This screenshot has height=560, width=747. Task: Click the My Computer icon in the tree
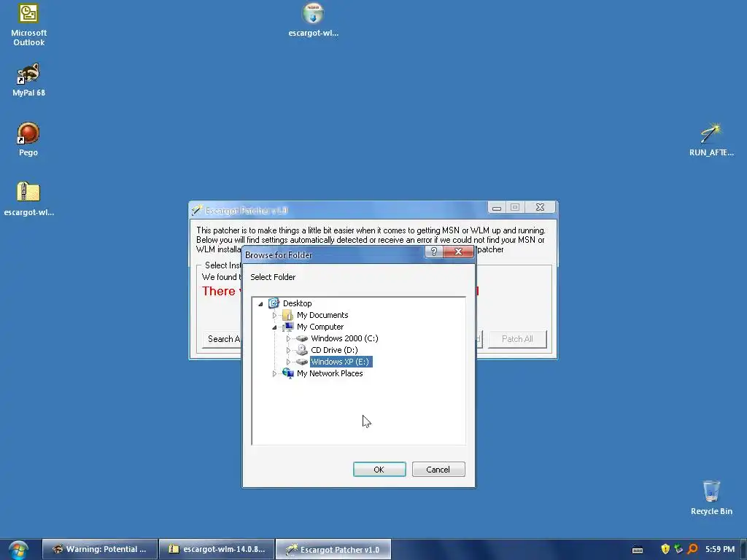coord(287,327)
